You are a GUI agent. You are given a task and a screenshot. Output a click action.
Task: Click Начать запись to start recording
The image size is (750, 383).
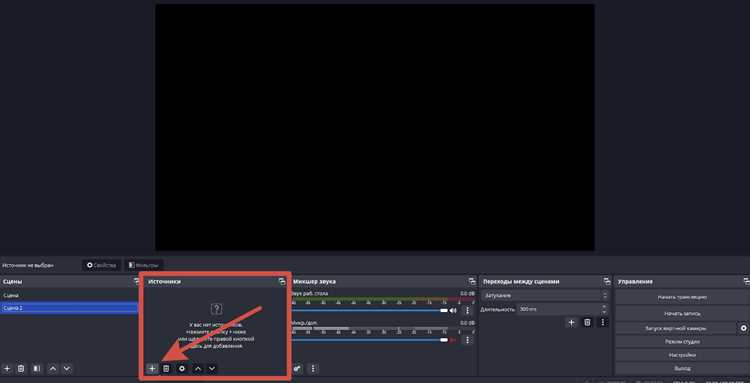[x=682, y=314]
